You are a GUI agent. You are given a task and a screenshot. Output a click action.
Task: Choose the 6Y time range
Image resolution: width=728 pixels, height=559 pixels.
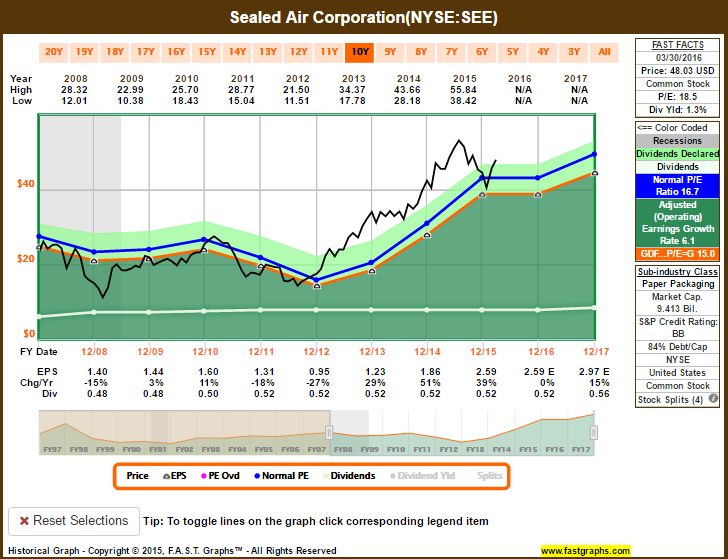pos(482,52)
